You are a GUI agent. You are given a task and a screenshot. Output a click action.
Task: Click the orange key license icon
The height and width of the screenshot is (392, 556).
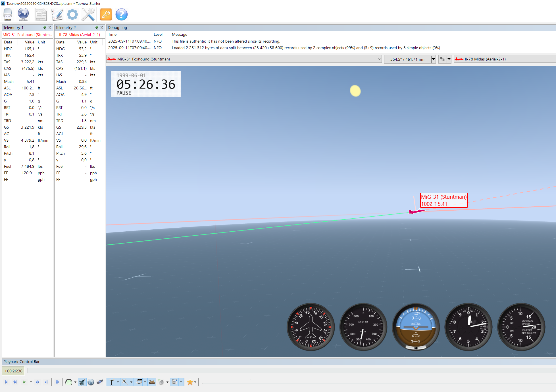coord(106,14)
